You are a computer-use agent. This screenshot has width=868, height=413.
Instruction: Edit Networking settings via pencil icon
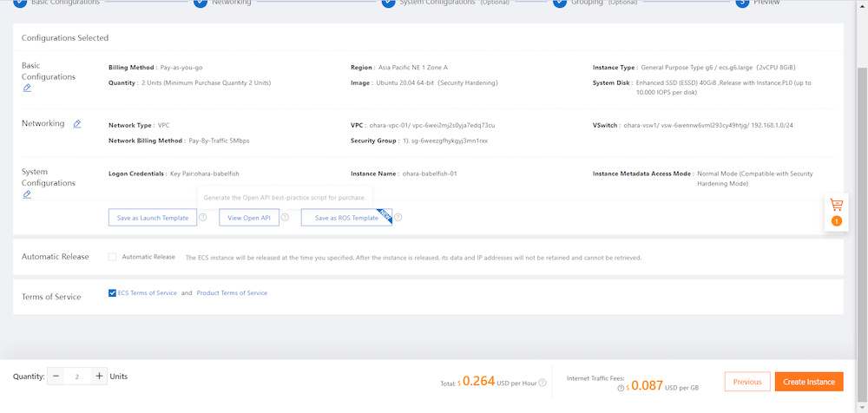click(x=77, y=124)
